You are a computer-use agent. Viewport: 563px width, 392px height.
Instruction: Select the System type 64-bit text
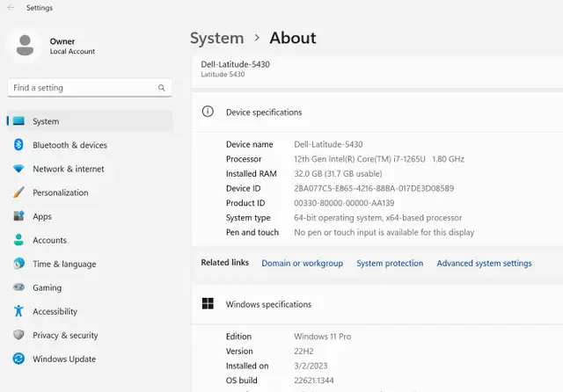pyautogui.click(x=377, y=218)
